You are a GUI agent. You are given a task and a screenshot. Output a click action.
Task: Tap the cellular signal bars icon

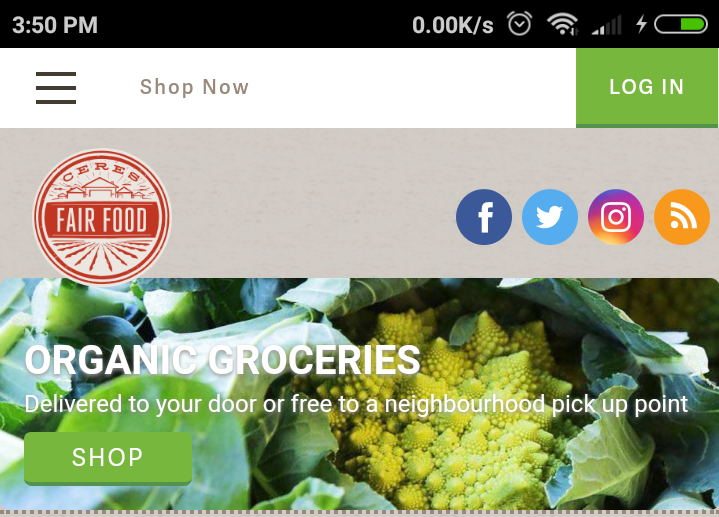607,25
